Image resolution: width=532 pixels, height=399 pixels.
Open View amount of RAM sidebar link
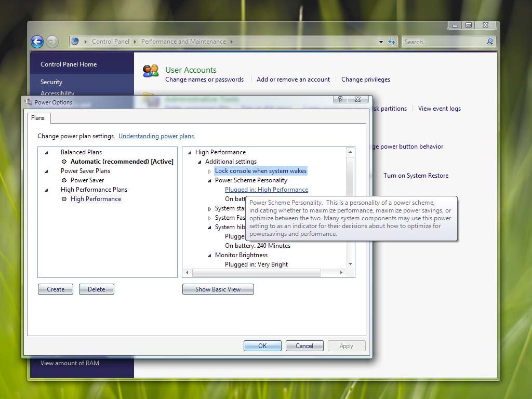coord(70,363)
